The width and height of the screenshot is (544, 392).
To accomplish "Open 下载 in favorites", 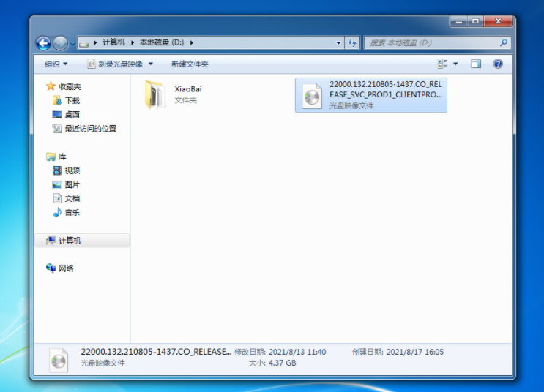I will [72, 100].
